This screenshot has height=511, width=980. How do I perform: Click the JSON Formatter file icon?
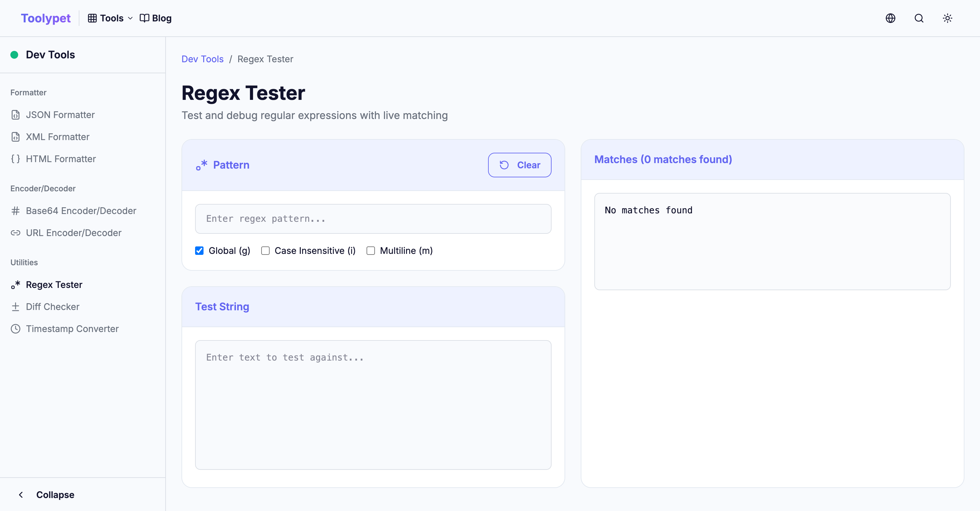click(15, 115)
